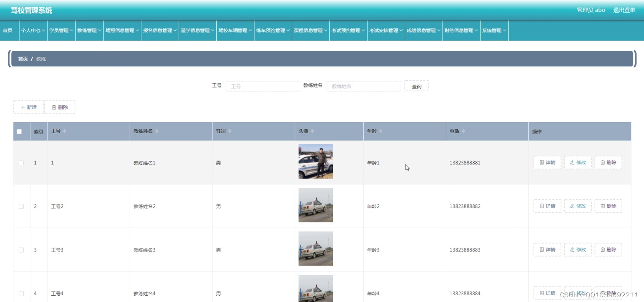644x302 pixels.
Task: Click the 驾校管理系统 title
Action: [32, 10]
